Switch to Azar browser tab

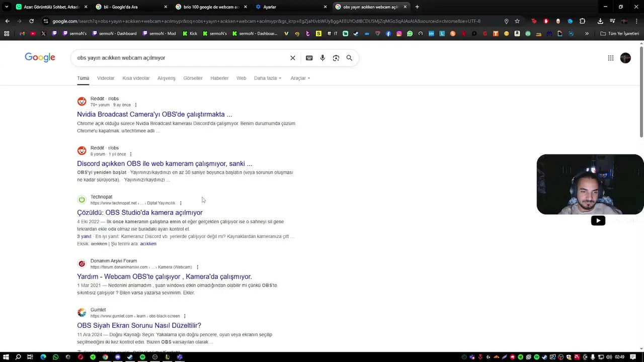pos(52,7)
